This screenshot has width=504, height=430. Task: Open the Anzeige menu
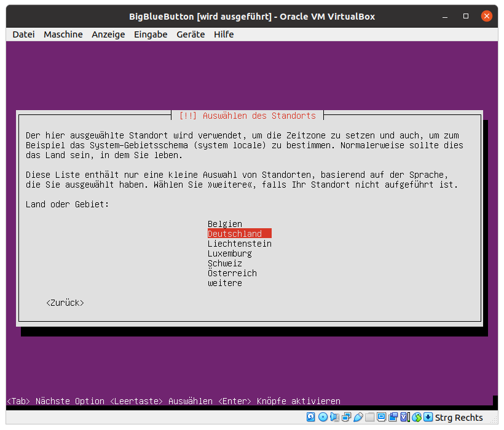click(x=108, y=34)
